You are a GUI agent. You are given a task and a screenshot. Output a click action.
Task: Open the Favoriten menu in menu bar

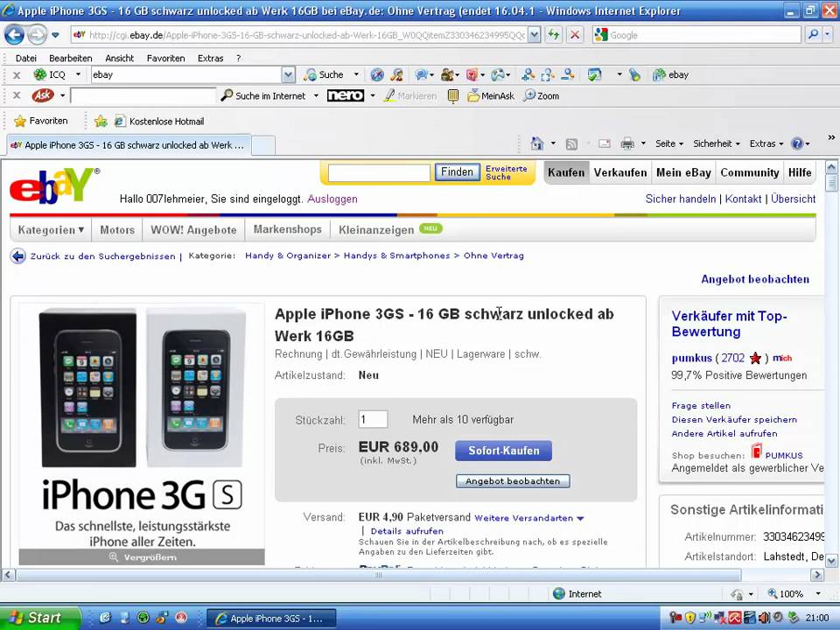(165, 58)
